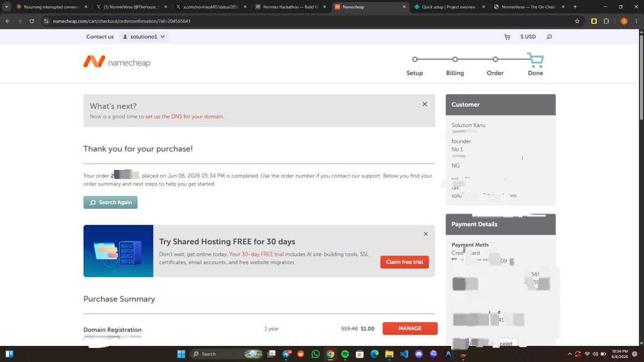Follow set up the DNS link
The width and height of the screenshot is (644, 362).
click(184, 116)
